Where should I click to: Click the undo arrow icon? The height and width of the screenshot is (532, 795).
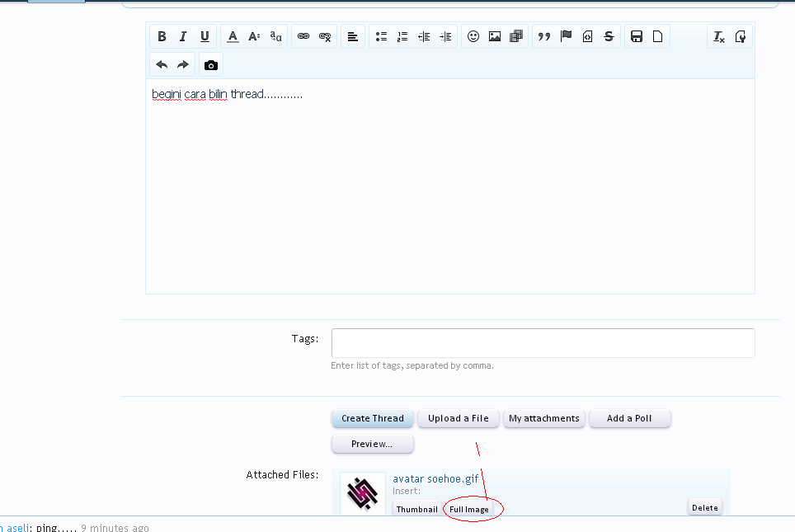point(162,64)
